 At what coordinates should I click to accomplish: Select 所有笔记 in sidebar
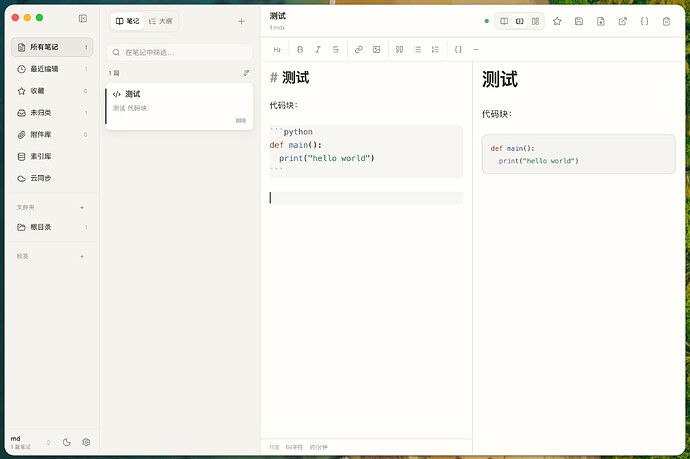(x=52, y=47)
